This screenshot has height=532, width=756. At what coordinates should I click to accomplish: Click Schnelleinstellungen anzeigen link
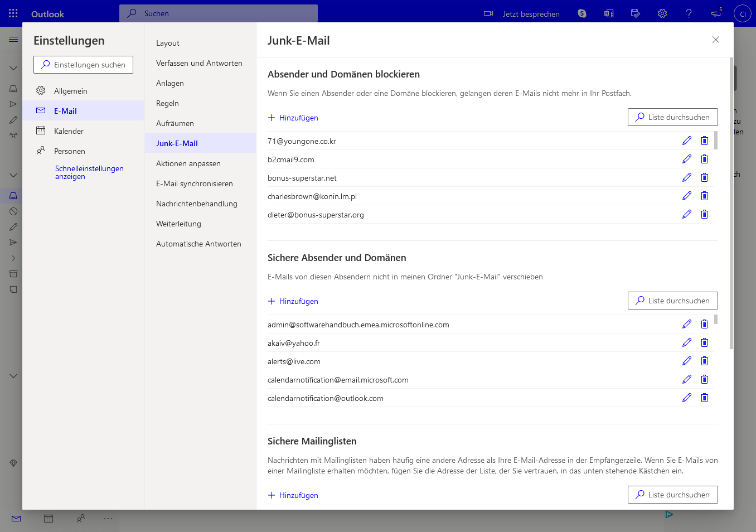[89, 172]
